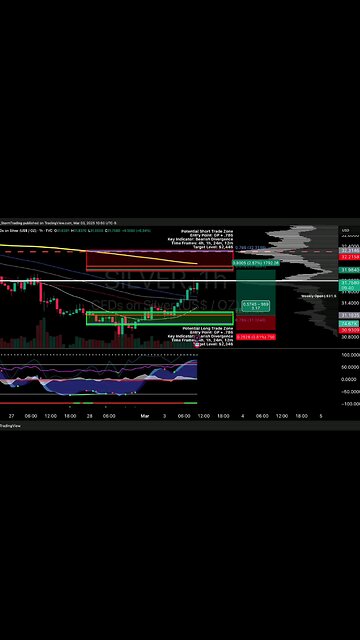The image size is (360, 640).
Task: Click the '28' date on time axis
Action: coord(89,416)
